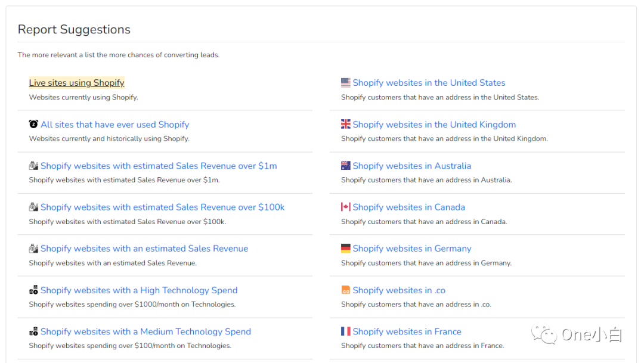The height and width of the screenshot is (363, 644).
Task: Click the alarm clock icon beside All sites
Action: coord(33,124)
